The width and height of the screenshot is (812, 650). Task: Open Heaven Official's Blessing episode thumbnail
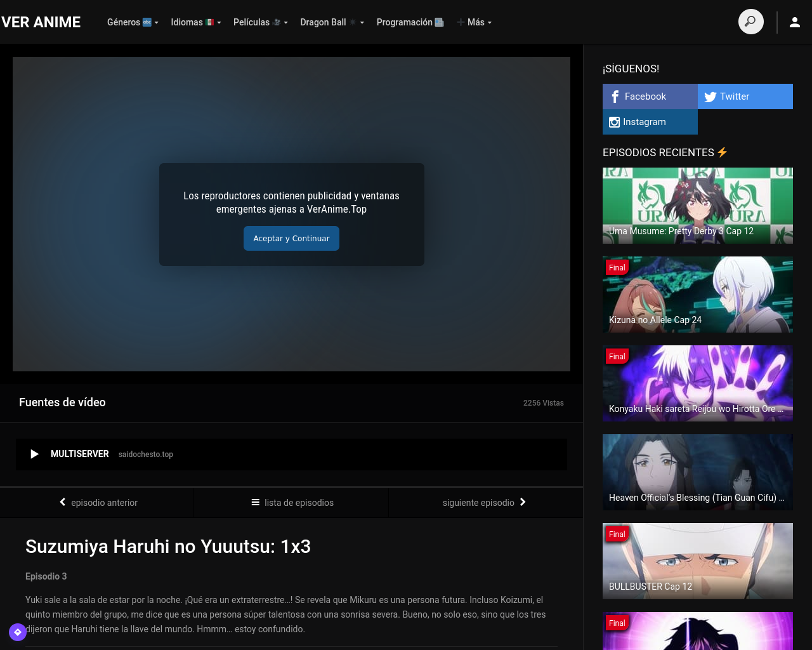coord(698,472)
